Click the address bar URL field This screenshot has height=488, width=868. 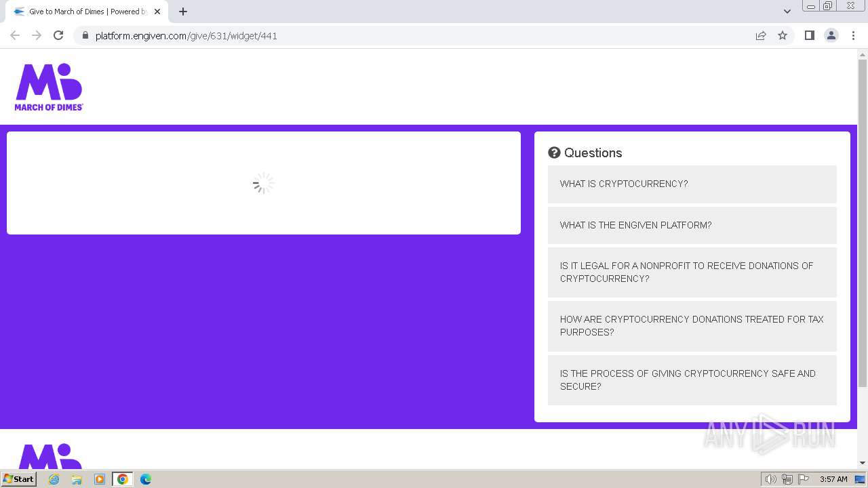420,35
